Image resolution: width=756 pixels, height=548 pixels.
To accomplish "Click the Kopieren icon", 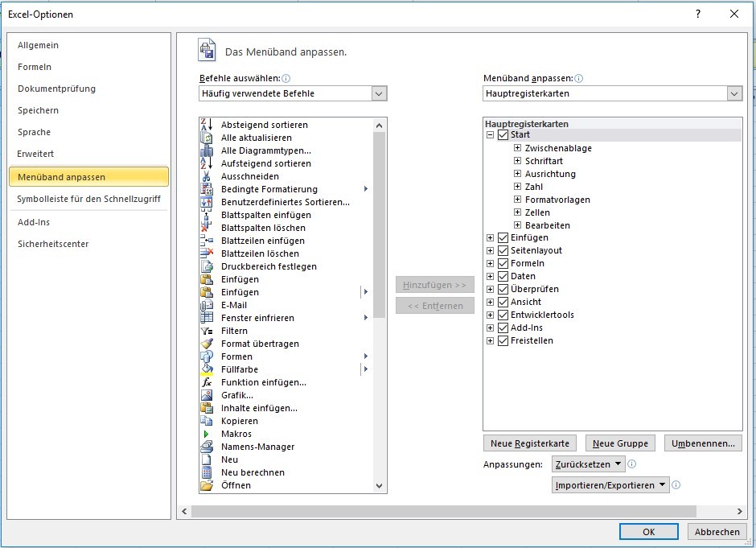I will pos(207,421).
